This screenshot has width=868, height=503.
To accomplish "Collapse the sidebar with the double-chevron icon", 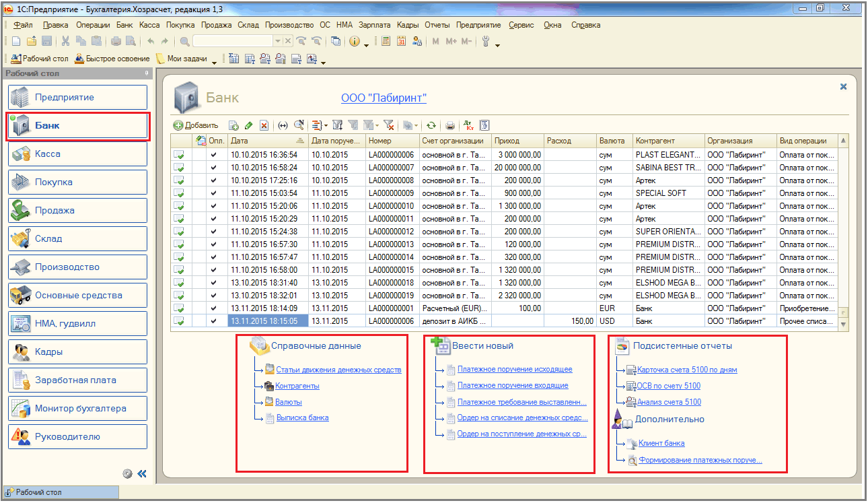I will pos(142,473).
